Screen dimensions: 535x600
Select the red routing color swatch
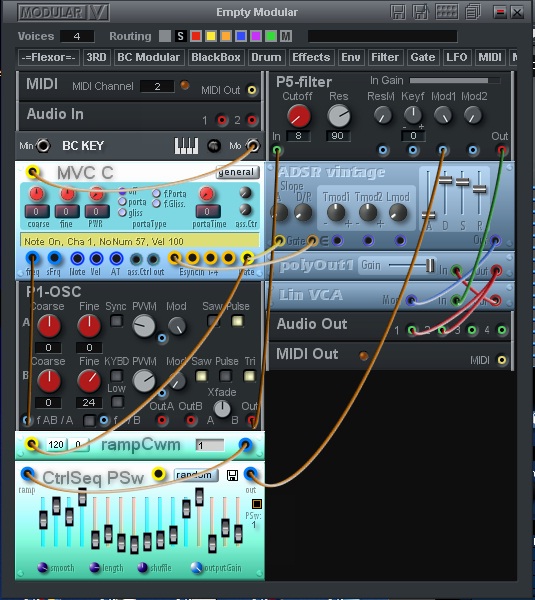196,36
